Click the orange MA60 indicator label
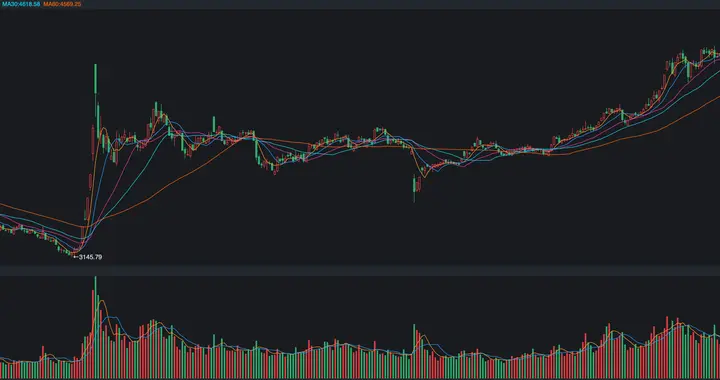The width and height of the screenshot is (720, 380). (x=62, y=4)
